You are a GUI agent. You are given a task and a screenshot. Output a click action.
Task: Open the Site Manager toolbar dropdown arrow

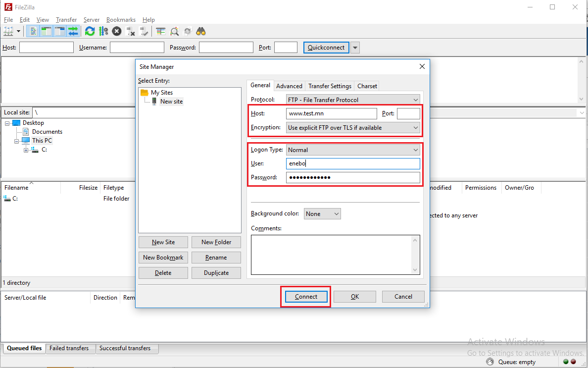(x=18, y=32)
